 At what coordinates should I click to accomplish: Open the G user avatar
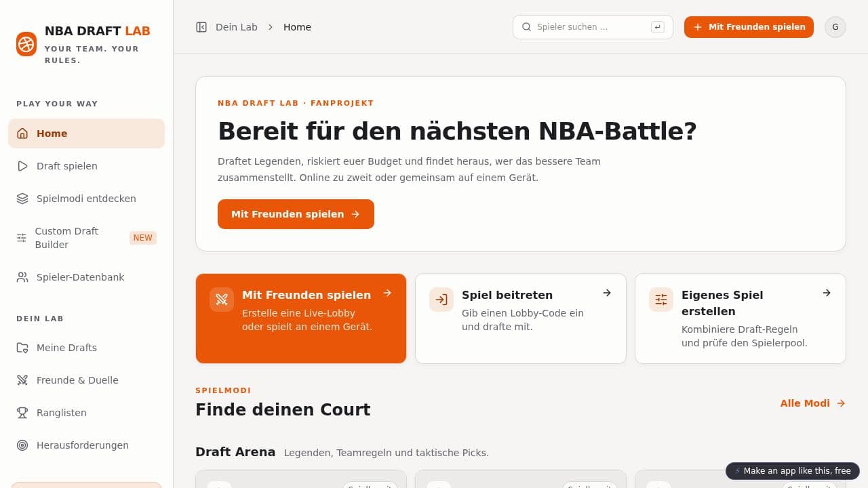835,27
